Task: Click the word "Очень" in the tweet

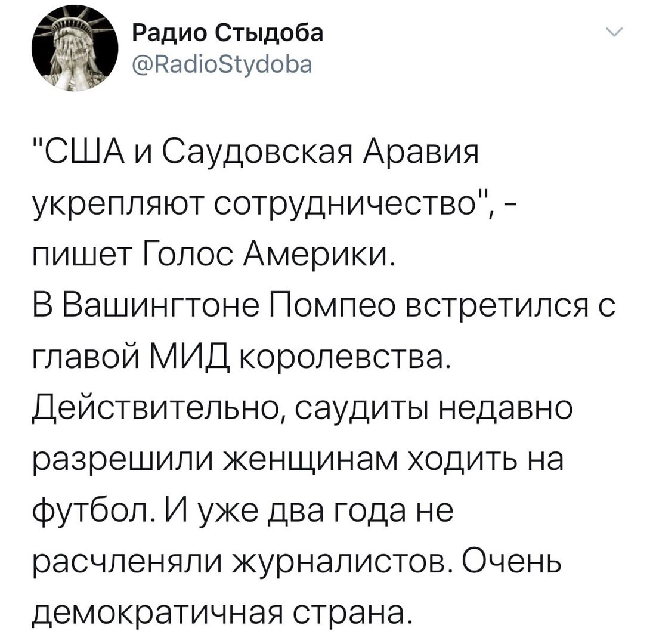Action: [510, 565]
